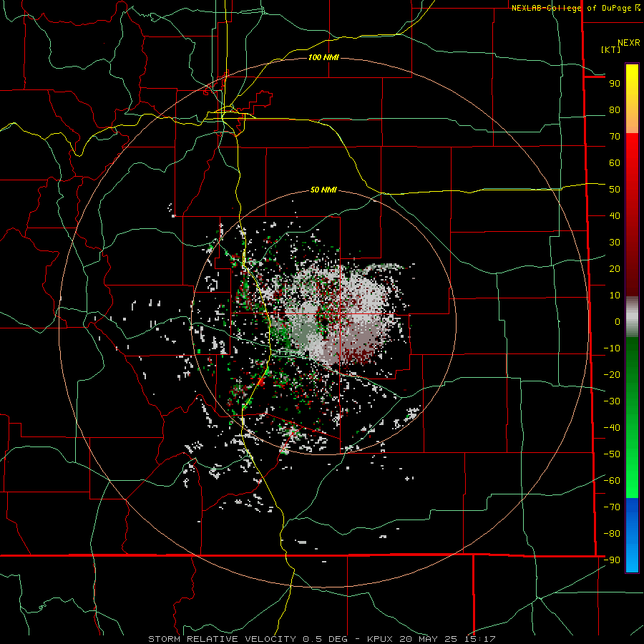Select the 10 value on the velocity scale
The height and width of the screenshot is (644, 644).
click(615, 296)
